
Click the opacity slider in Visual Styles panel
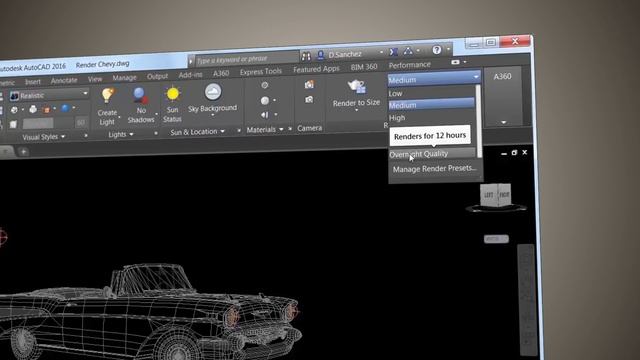tap(38, 123)
